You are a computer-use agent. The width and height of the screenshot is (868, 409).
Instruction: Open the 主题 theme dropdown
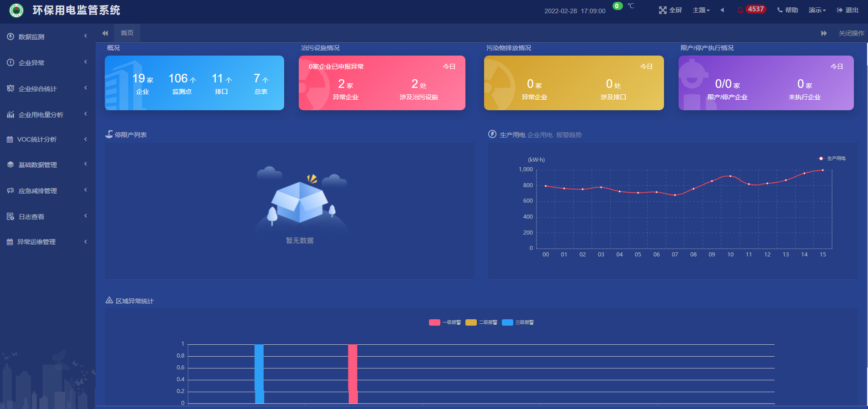tap(701, 10)
